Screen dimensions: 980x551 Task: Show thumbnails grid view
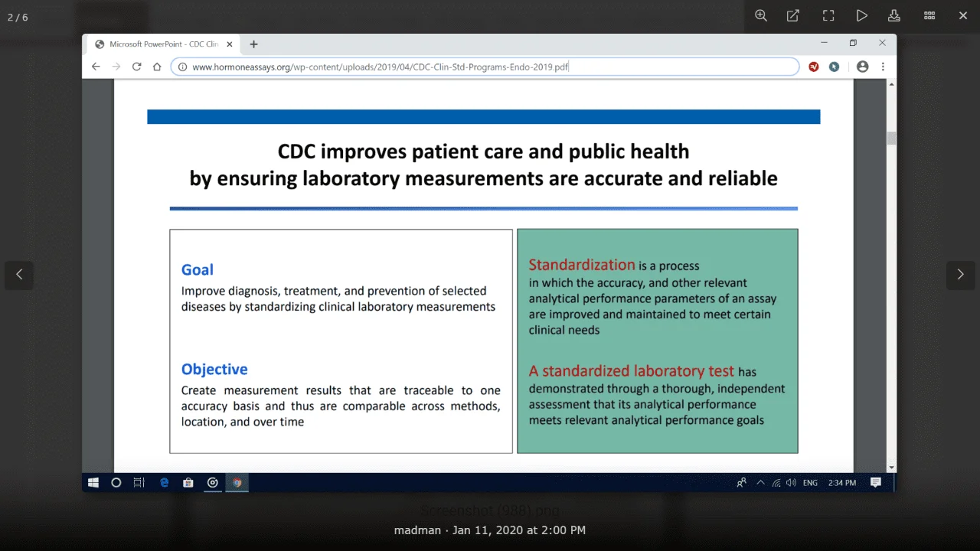(x=929, y=16)
